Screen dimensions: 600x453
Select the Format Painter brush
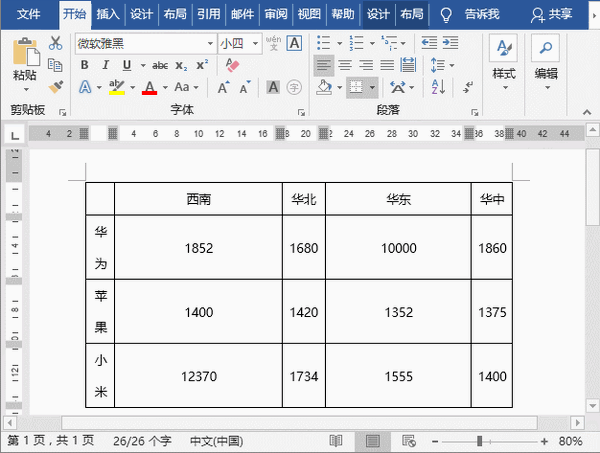click(56, 87)
